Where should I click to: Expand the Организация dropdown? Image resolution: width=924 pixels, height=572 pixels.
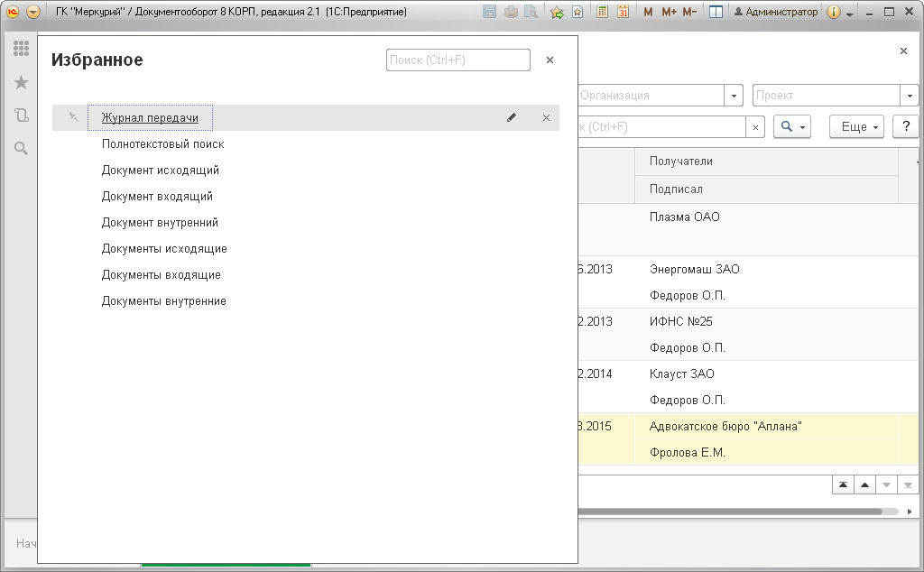734,96
